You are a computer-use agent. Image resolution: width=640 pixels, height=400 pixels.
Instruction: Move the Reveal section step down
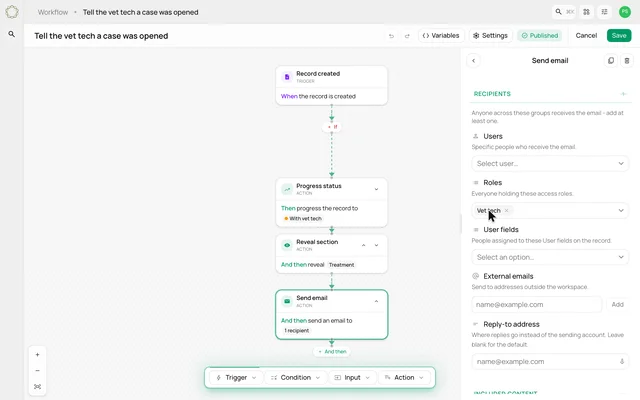(x=376, y=245)
